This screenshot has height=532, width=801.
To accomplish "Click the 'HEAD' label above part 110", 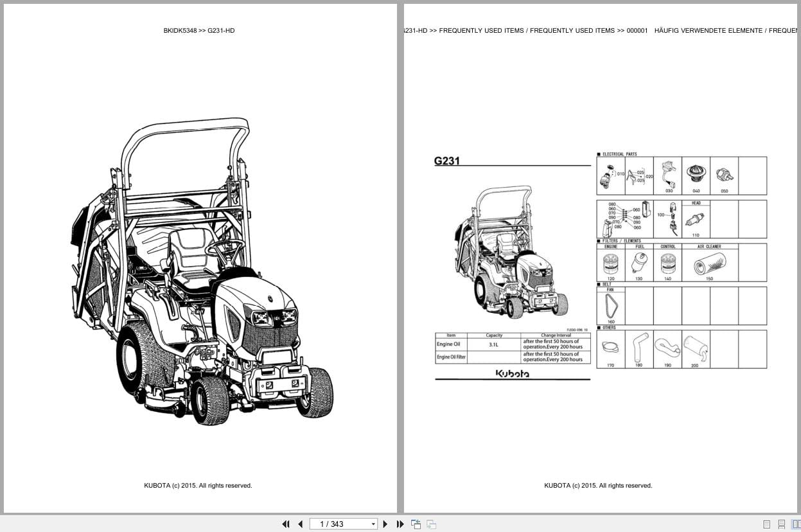I will tap(696, 203).
